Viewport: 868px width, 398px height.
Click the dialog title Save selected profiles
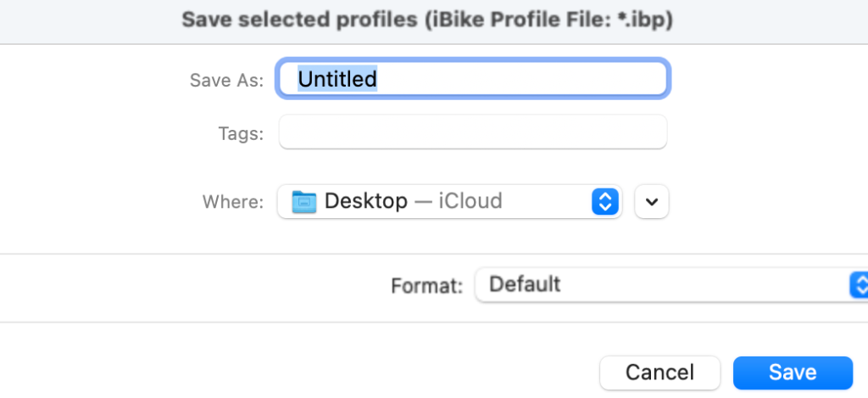click(299, 20)
